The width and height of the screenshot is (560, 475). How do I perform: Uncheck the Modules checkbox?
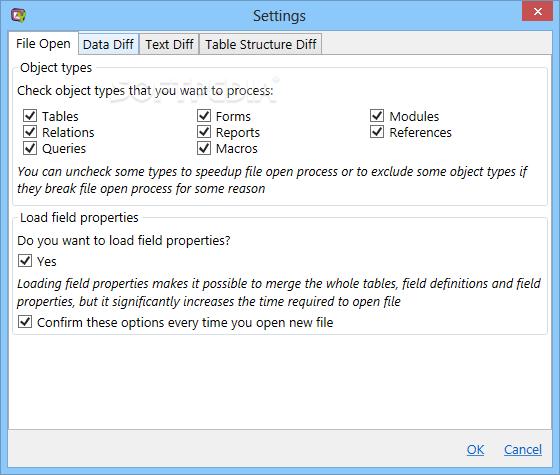[x=377, y=116]
